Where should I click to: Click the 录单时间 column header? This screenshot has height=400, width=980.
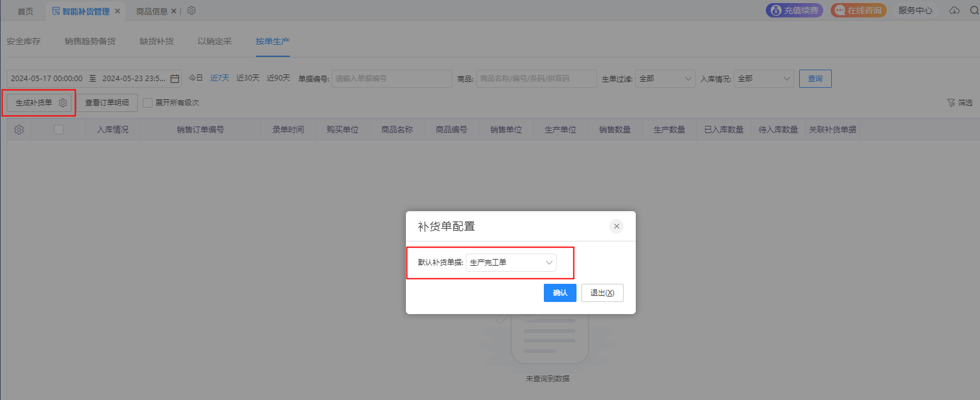[x=289, y=130]
